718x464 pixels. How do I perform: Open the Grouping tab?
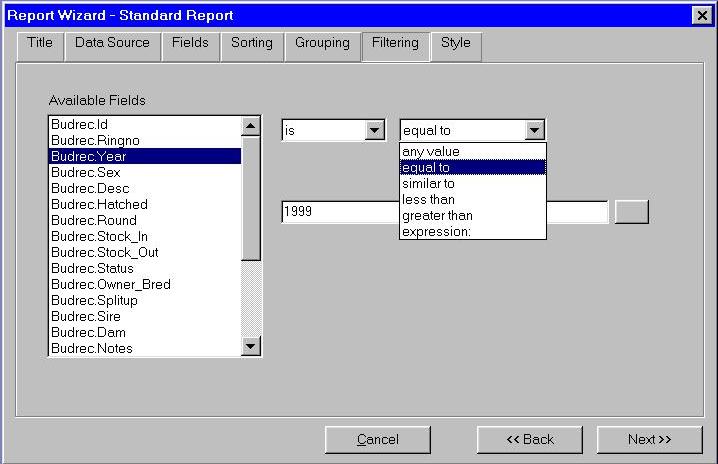(322, 46)
